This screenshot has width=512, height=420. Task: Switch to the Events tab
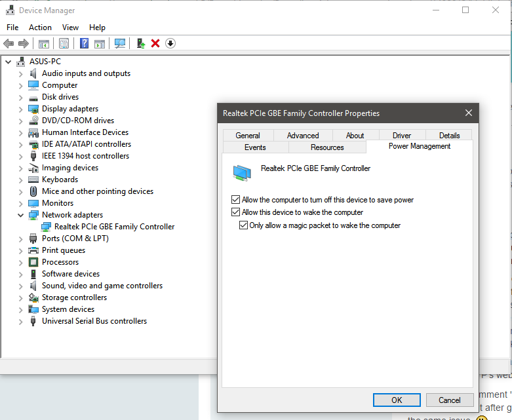(256, 147)
